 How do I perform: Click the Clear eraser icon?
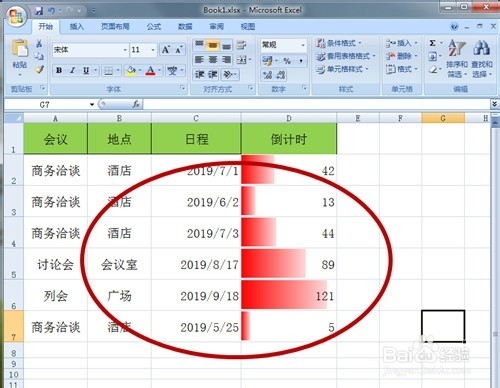pos(433,70)
